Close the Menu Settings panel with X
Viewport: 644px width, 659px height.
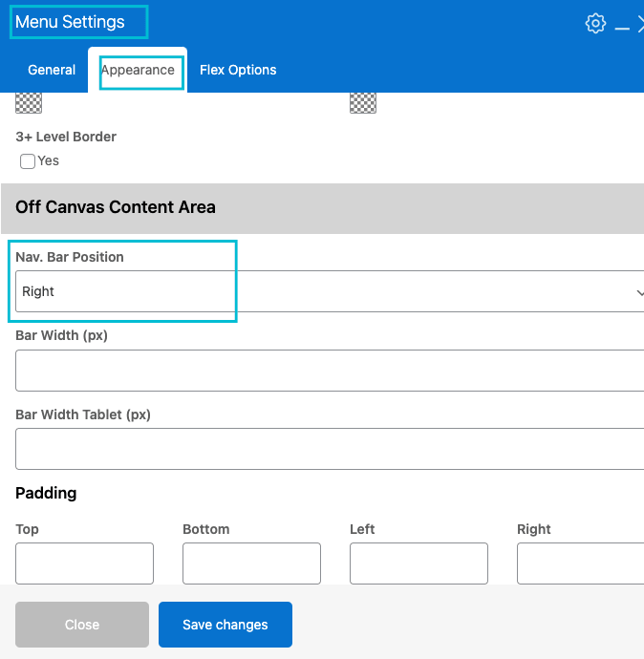click(x=640, y=25)
